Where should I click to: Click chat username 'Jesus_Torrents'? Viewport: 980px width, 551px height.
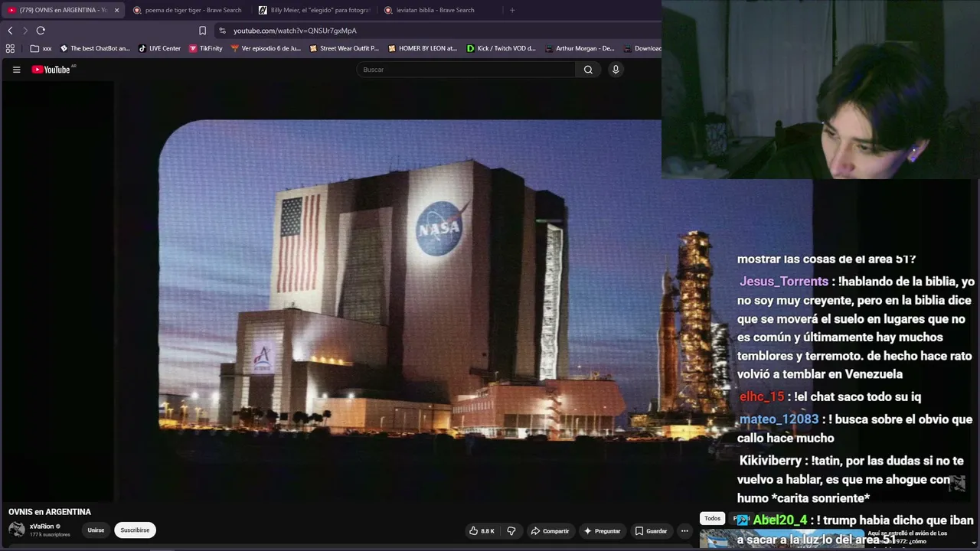click(783, 282)
